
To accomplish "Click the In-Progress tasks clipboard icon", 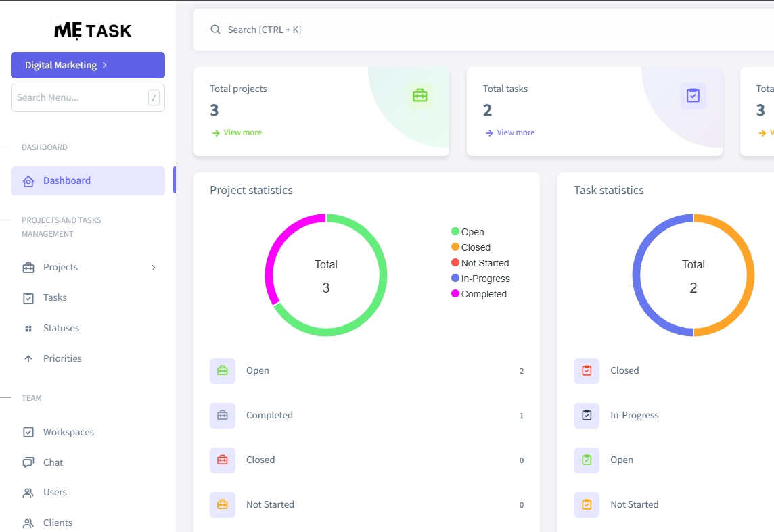I will coord(587,416).
